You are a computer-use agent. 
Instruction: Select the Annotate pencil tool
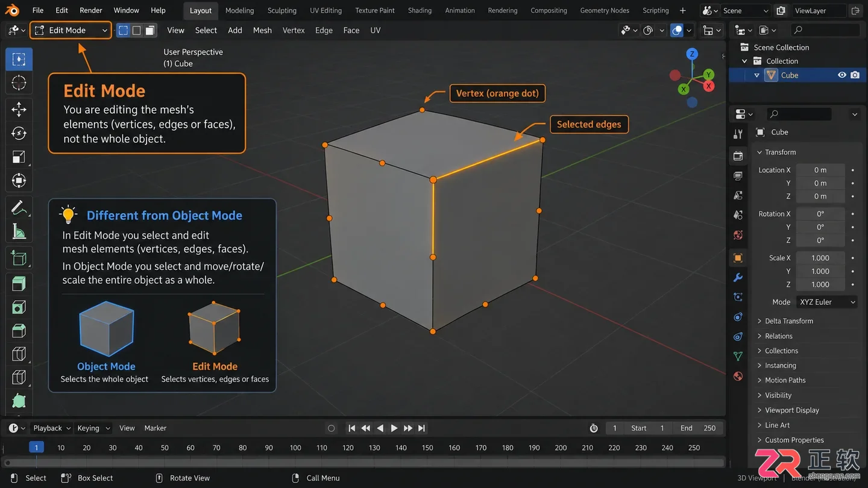tap(19, 208)
